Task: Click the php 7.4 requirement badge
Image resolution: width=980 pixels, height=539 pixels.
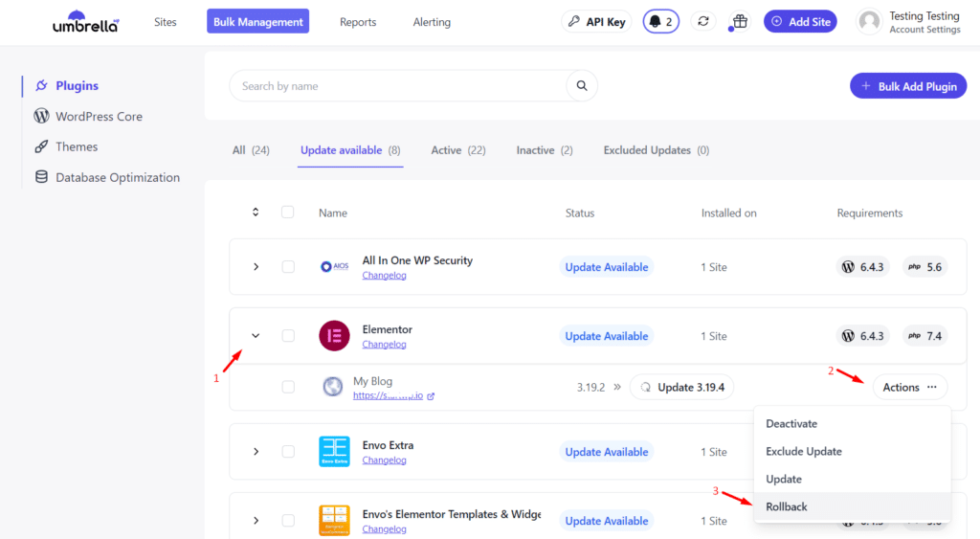Action: click(x=925, y=336)
